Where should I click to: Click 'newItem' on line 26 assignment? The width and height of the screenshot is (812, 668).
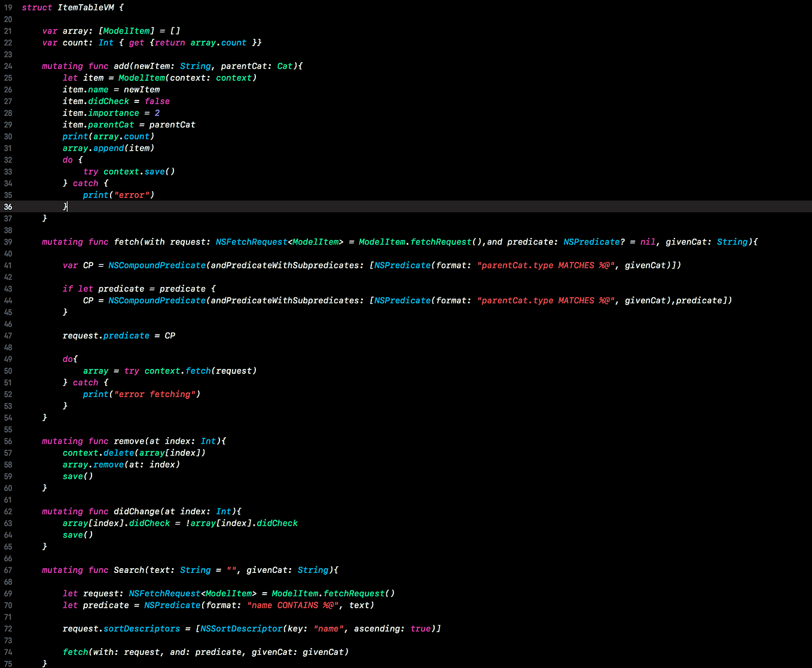pyautogui.click(x=142, y=90)
